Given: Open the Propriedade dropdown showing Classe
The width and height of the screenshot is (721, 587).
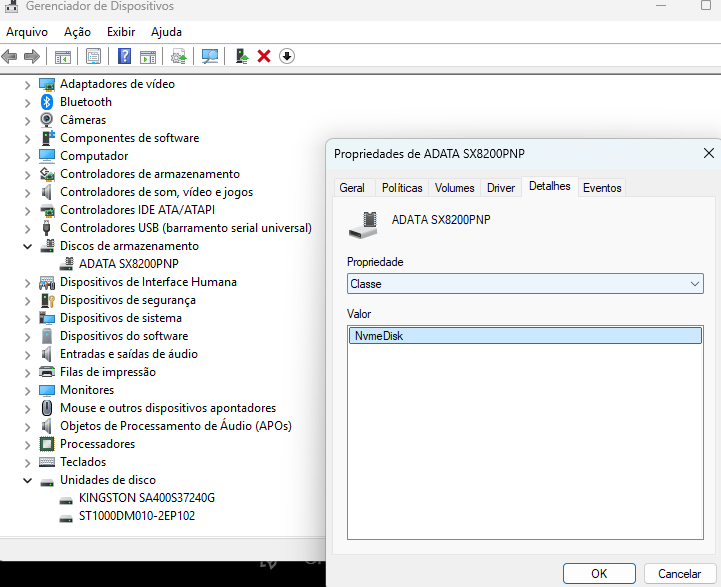Looking at the screenshot, I should pyautogui.click(x=525, y=284).
